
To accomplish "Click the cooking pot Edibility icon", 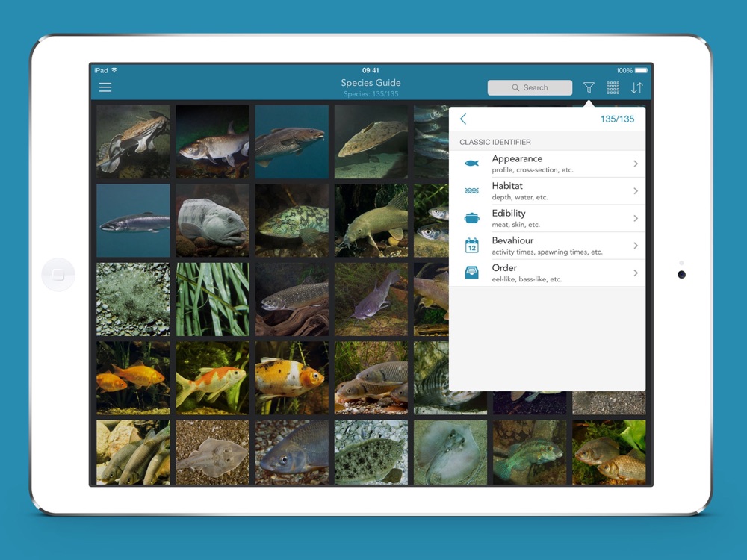I will point(471,218).
